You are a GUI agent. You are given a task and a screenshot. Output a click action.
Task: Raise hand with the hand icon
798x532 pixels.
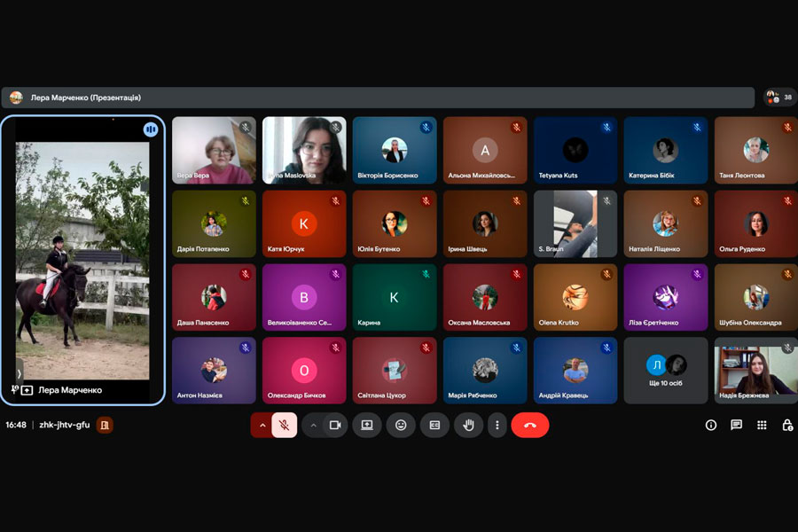coord(468,425)
